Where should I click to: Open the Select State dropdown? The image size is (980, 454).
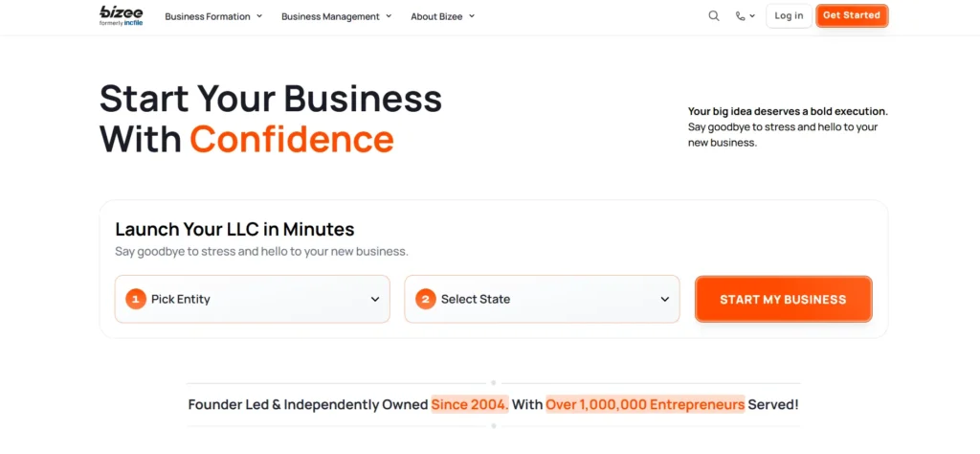542,299
